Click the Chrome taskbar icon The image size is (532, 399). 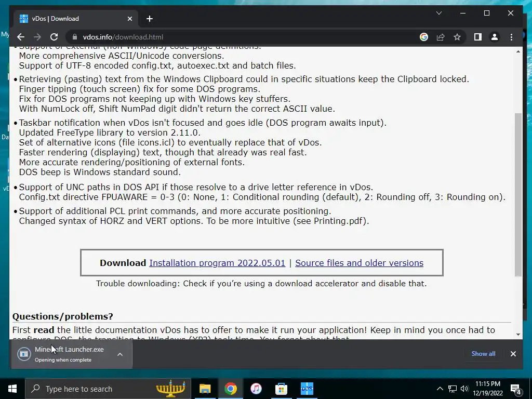pyautogui.click(x=230, y=389)
